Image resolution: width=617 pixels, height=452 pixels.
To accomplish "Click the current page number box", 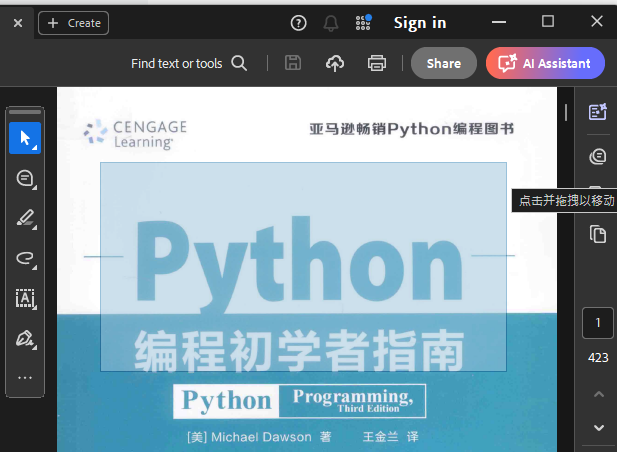I will click(598, 323).
